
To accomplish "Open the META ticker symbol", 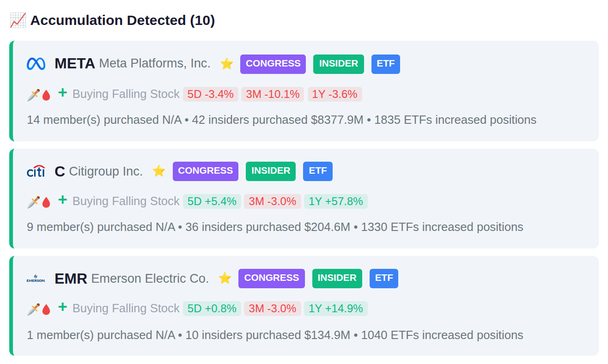I will pyautogui.click(x=75, y=64).
